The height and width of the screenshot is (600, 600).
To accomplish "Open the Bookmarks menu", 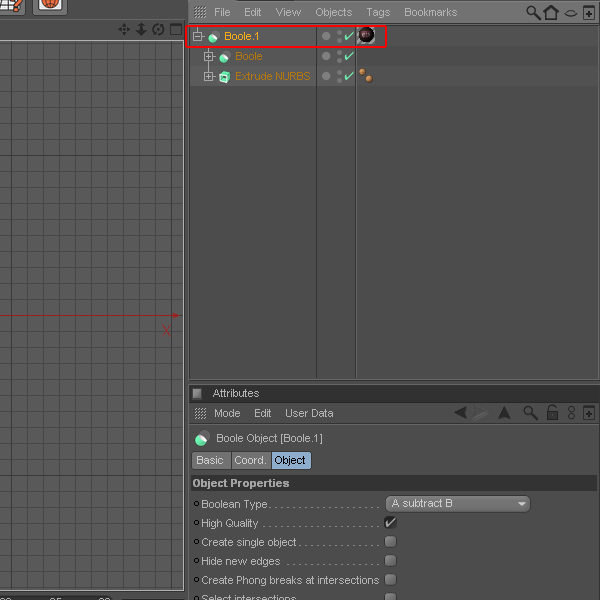I will (430, 12).
